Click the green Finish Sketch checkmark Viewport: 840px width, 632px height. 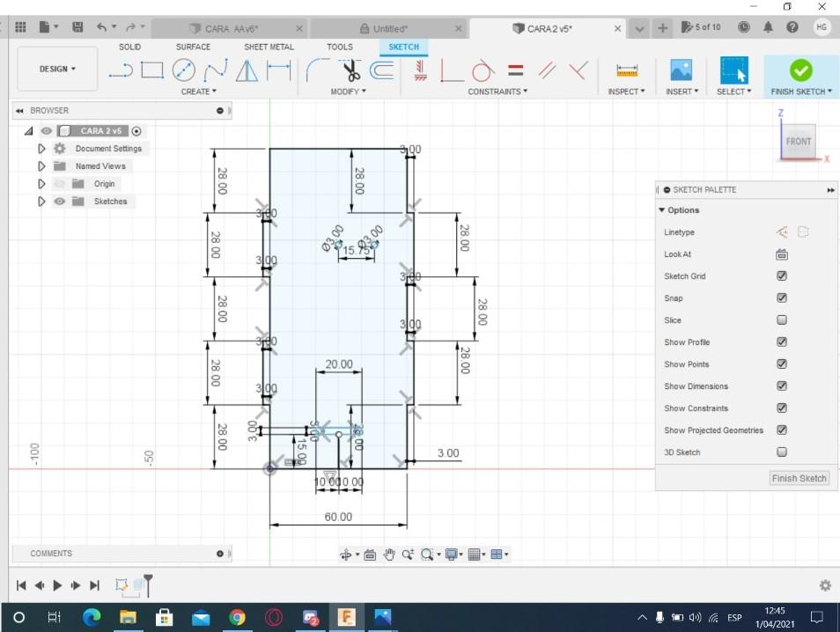point(801,70)
